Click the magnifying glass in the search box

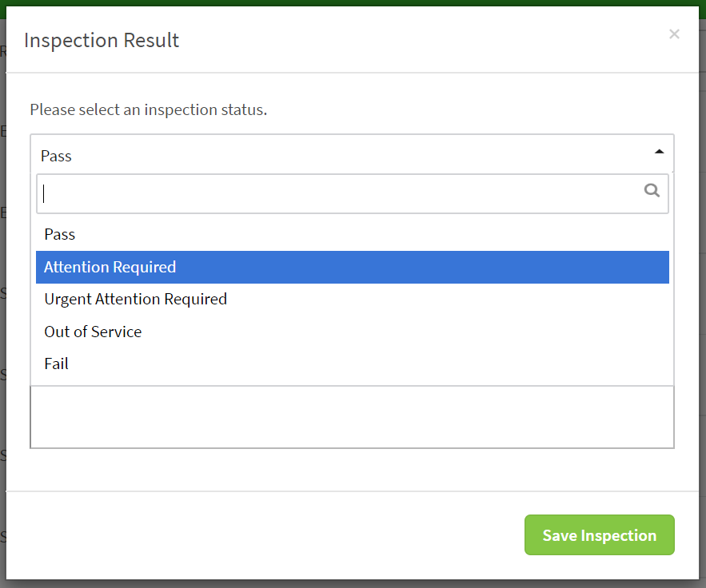pos(652,192)
